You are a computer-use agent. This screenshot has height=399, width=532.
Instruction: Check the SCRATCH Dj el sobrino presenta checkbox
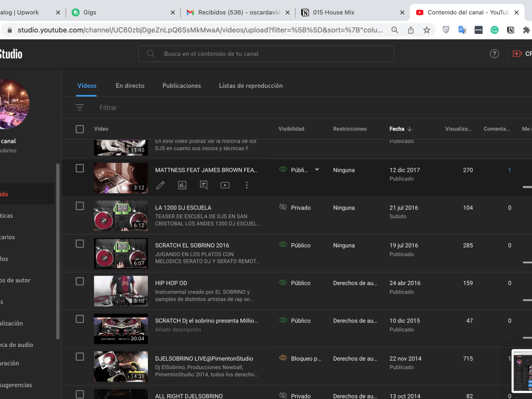coord(80,319)
